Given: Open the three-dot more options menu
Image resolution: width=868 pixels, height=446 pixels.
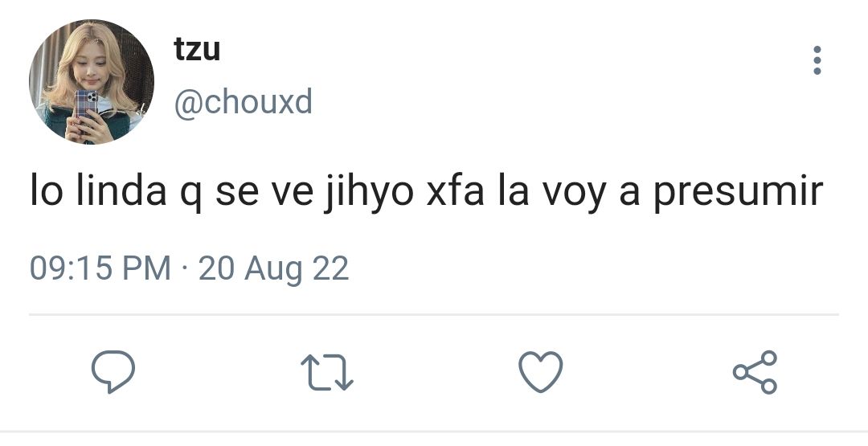Looking at the screenshot, I should [817, 59].
